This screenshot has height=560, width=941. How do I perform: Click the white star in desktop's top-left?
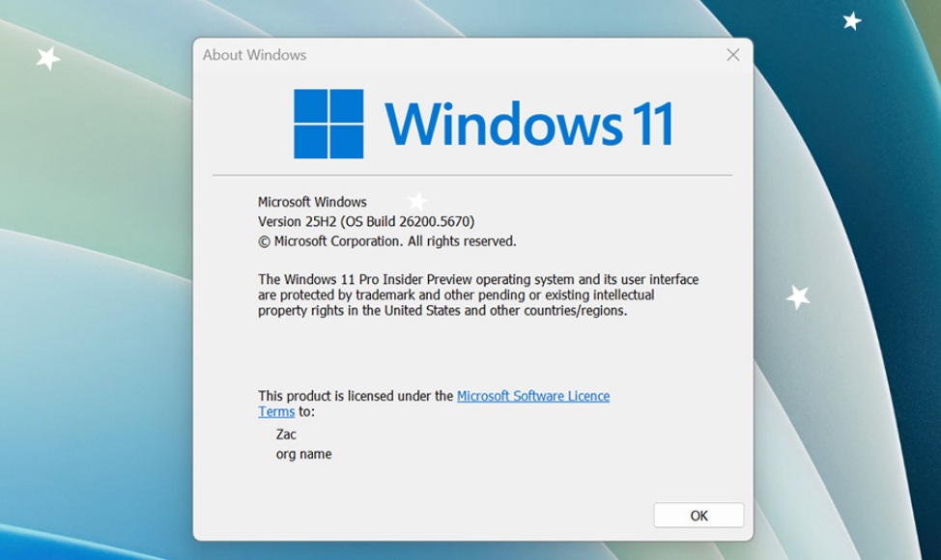click(x=47, y=58)
